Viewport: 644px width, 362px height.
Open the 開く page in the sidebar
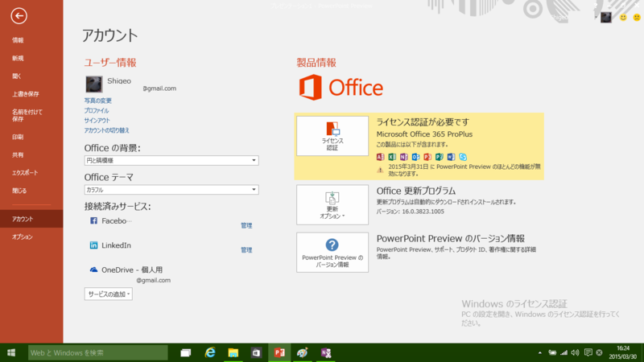(16, 76)
